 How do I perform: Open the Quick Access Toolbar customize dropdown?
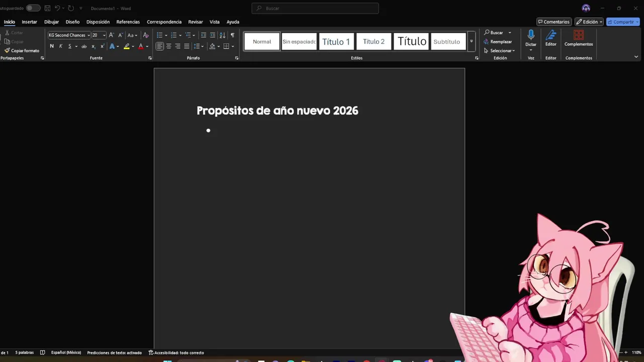[80, 8]
